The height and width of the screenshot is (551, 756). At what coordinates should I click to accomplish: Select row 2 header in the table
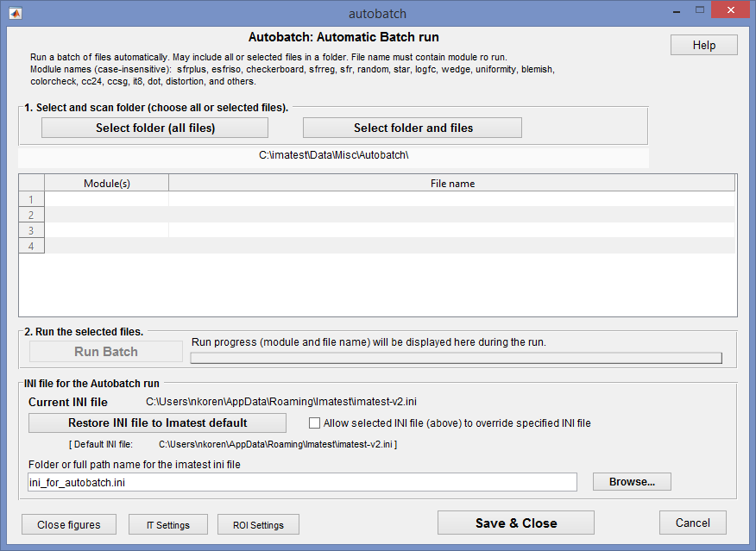31,215
